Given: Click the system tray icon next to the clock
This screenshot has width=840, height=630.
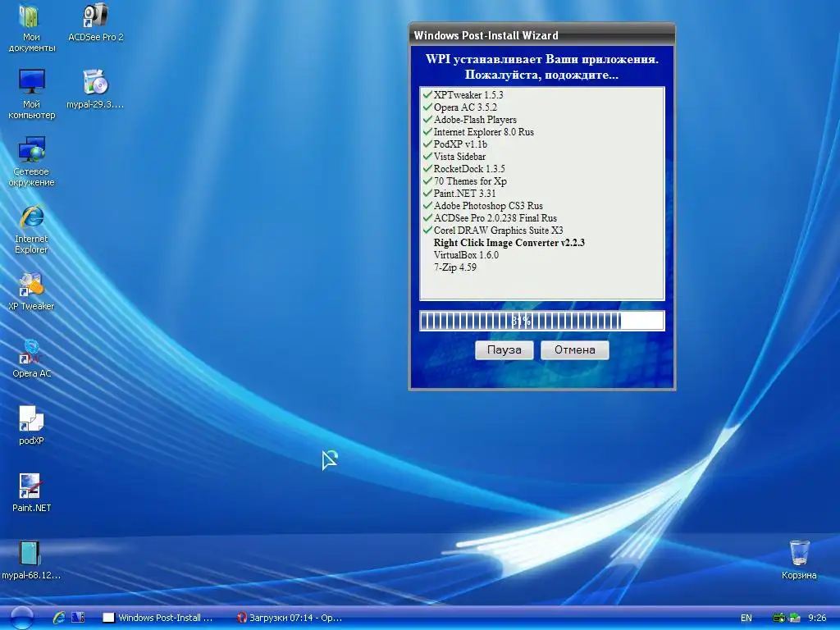Looking at the screenshot, I should click(x=794, y=618).
